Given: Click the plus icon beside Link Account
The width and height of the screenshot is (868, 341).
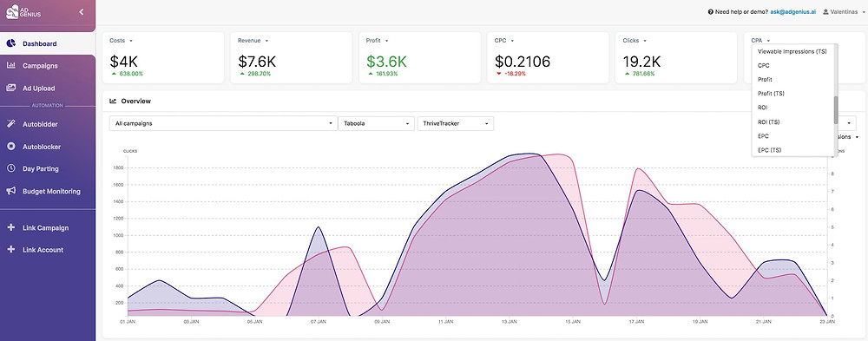Looking at the screenshot, I should pyautogui.click(x=10, y=250).
